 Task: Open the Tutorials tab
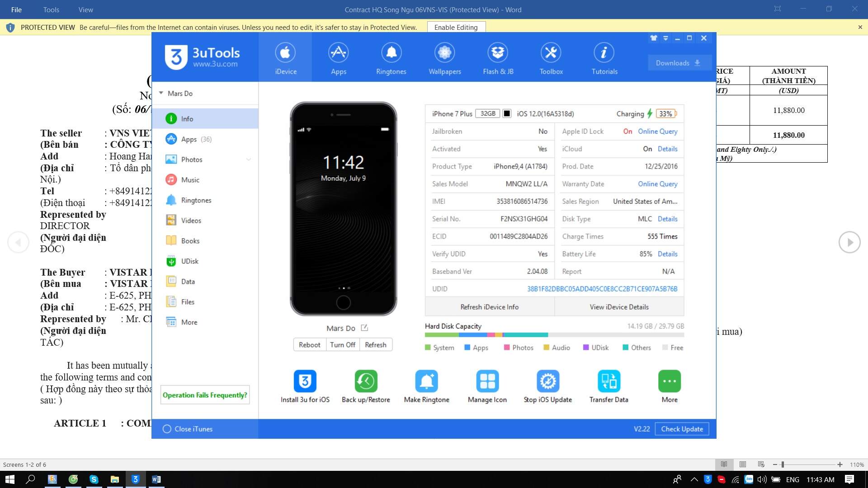604,58
